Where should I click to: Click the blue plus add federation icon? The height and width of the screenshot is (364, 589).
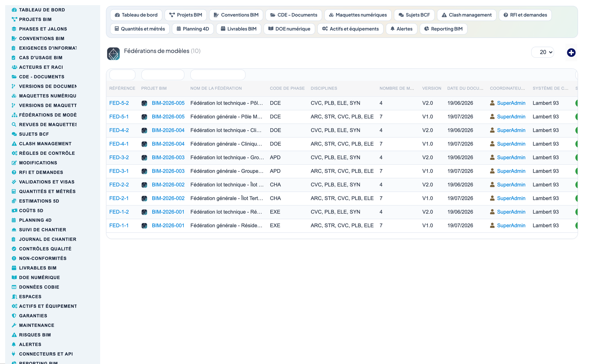(x=571, y=53)
